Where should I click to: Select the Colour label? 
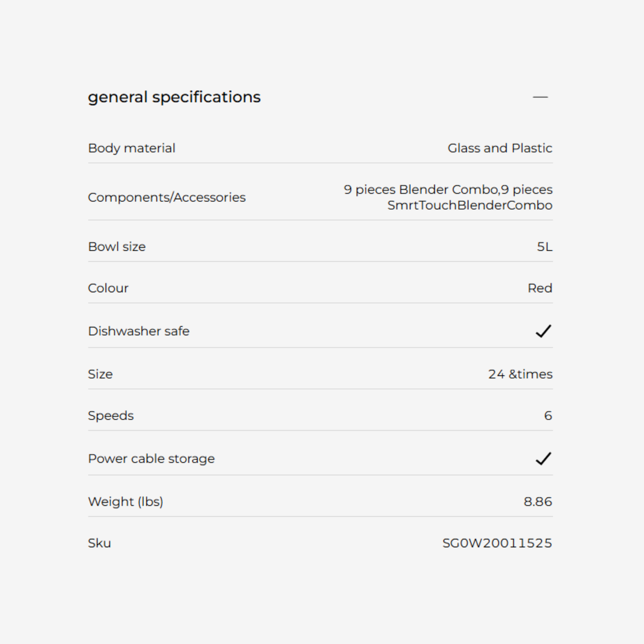coord(108,288)
